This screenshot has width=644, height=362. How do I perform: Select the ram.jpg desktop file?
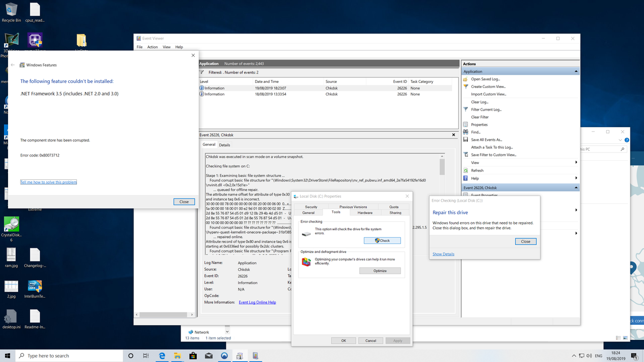pos(11,258)
